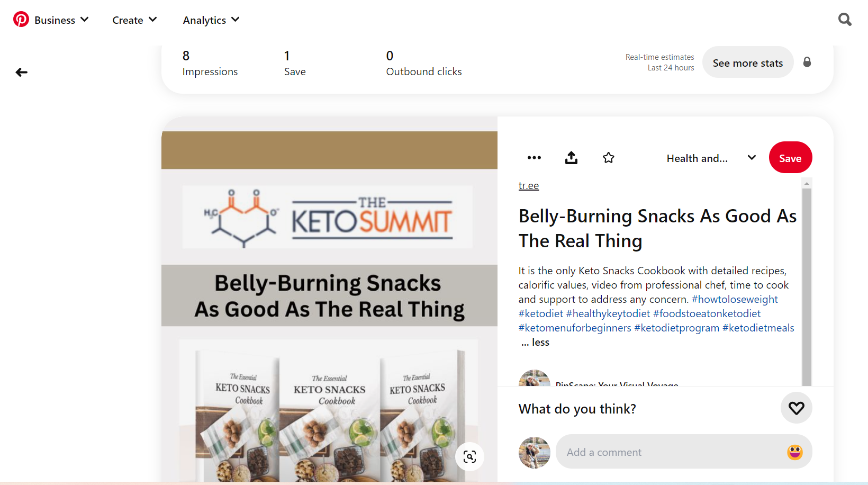
Task: Open the three-dot more options menu
Action: [534, 158]
